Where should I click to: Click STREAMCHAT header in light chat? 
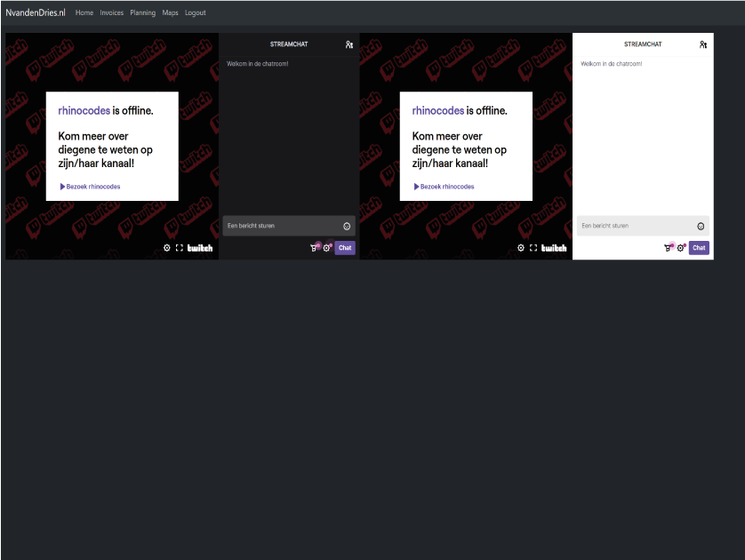click(643, 44)
